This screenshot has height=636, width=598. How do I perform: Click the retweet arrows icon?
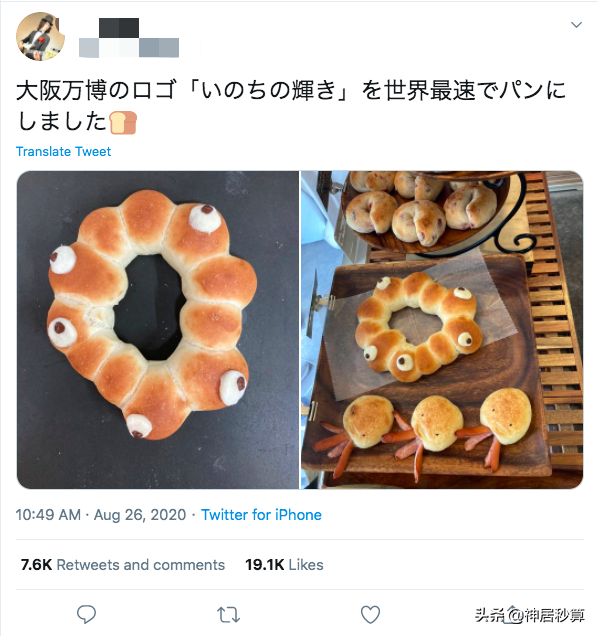pos(228,615)
